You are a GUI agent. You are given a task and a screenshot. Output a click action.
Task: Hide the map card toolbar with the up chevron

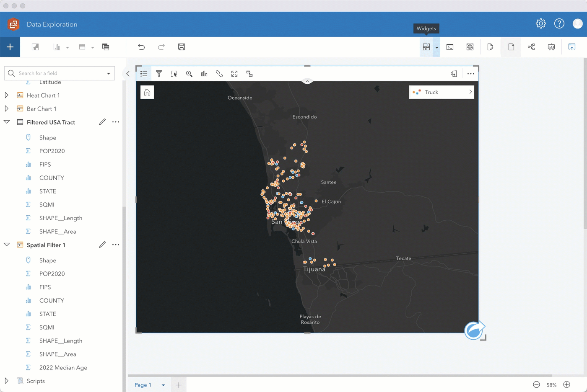pyautogui.click(x=307, y=81)
